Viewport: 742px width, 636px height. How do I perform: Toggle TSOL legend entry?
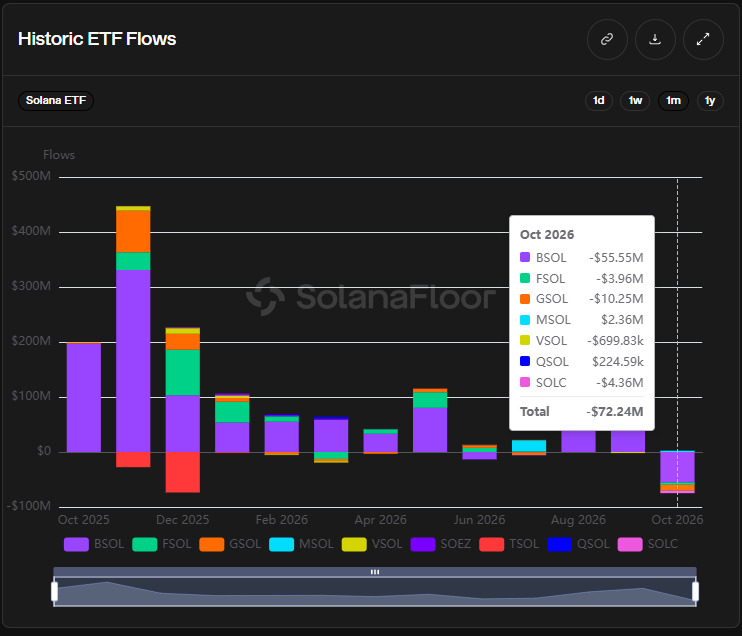coord(509,544)
